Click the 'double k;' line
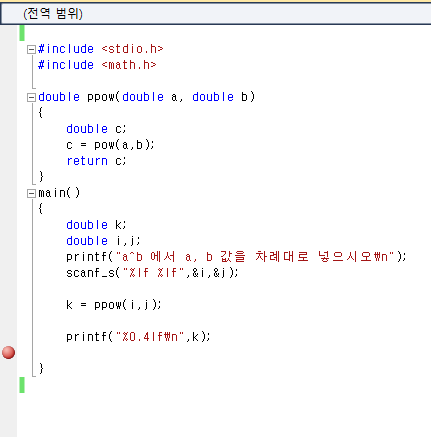The height and width of the screenshot is (437, 431). [x=96, y=225]
